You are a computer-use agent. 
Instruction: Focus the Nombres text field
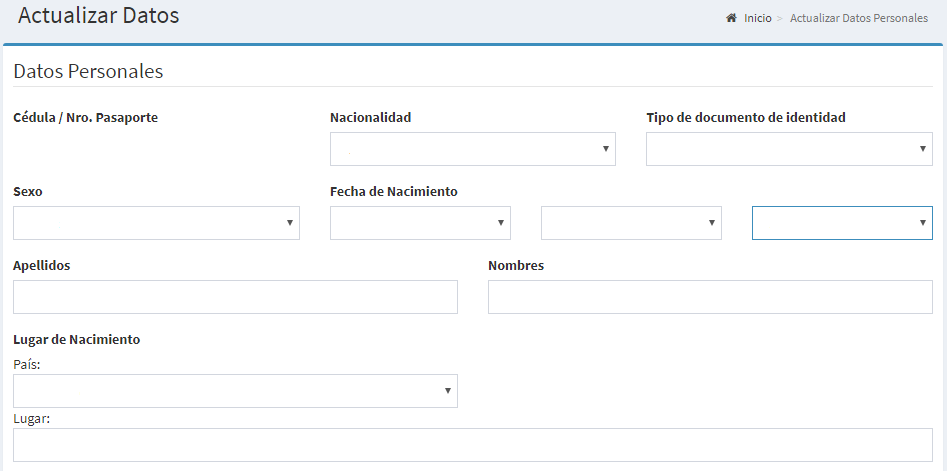click(710, 297)
